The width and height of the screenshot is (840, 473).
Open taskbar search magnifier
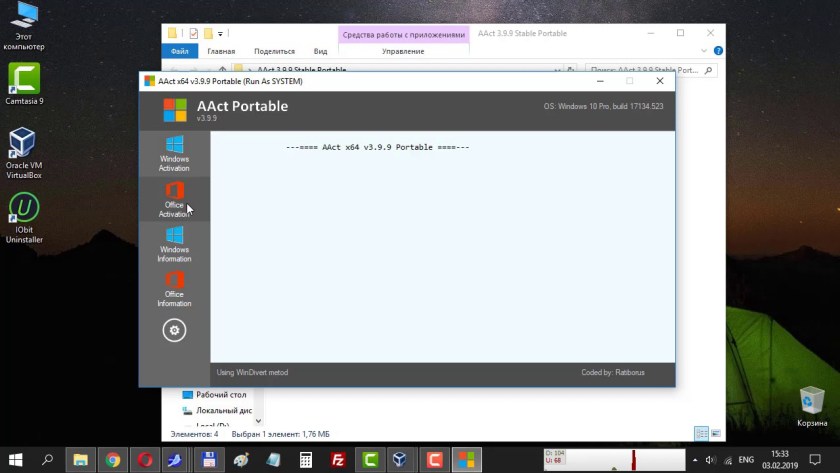point(48,460)
